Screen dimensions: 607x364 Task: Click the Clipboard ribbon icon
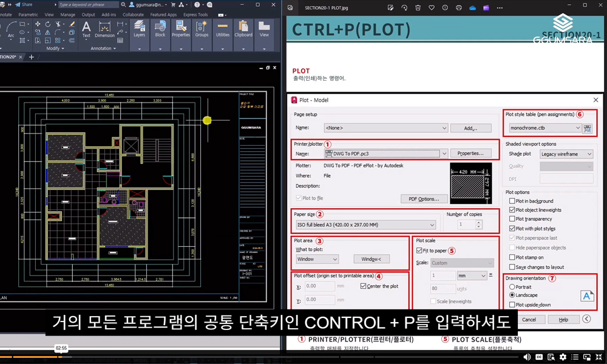pos(243,29)
